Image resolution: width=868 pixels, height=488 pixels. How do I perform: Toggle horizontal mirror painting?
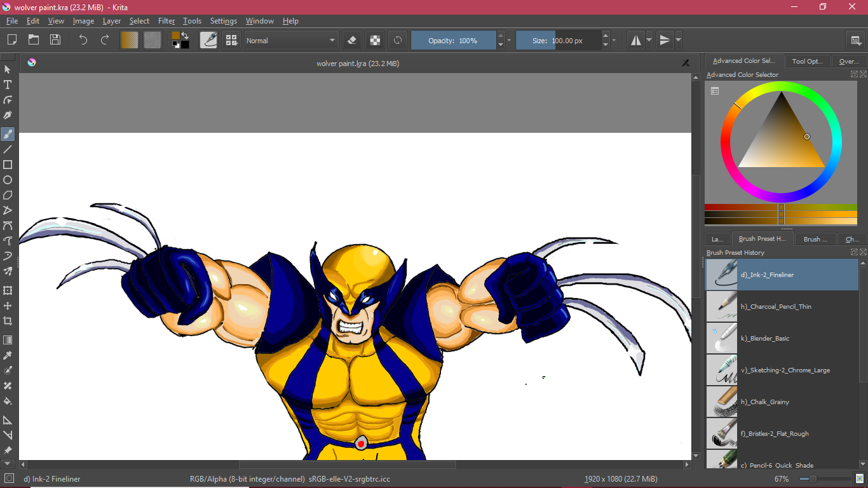635,40
